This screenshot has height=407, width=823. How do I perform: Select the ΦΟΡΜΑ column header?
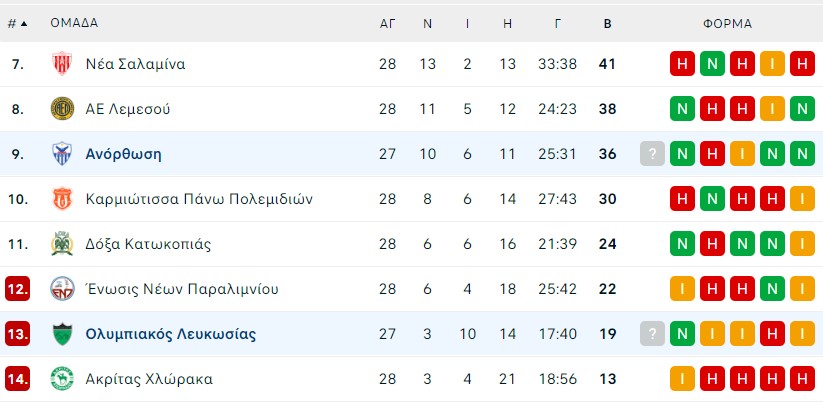[727, 24]
